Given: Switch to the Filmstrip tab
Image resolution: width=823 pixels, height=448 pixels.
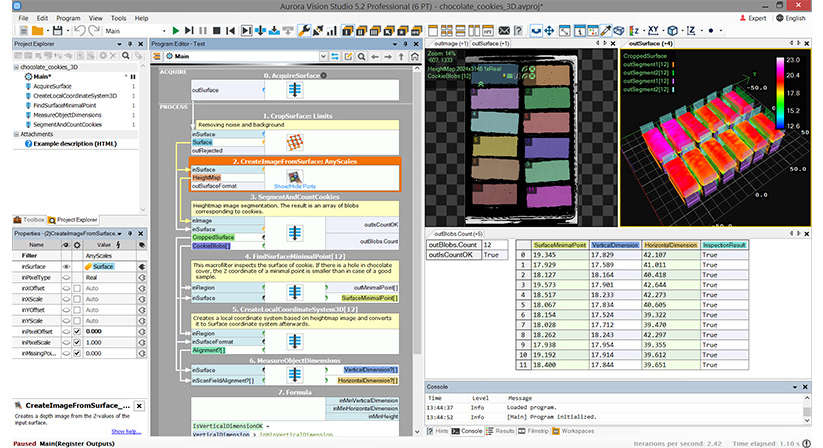Looking at the screenshot, I should coord(533,431).
